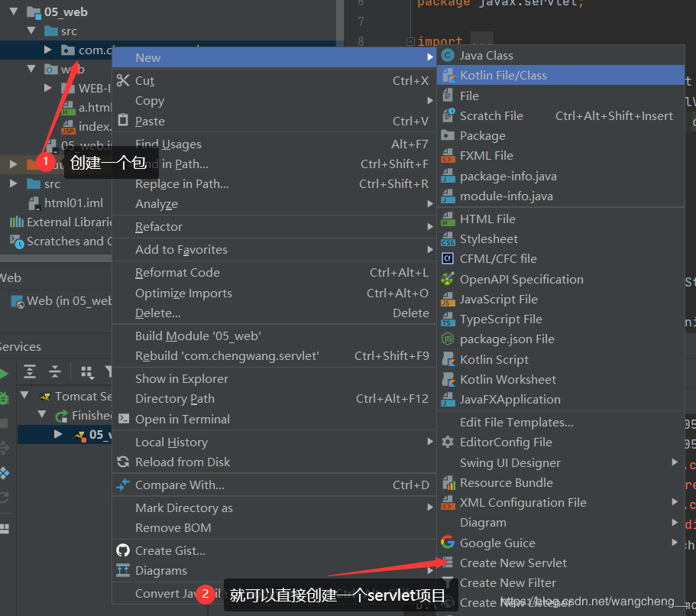Screen dimensions: 696x616
Task: Collapse the Tomcat Server node
Action: point(25,395)
